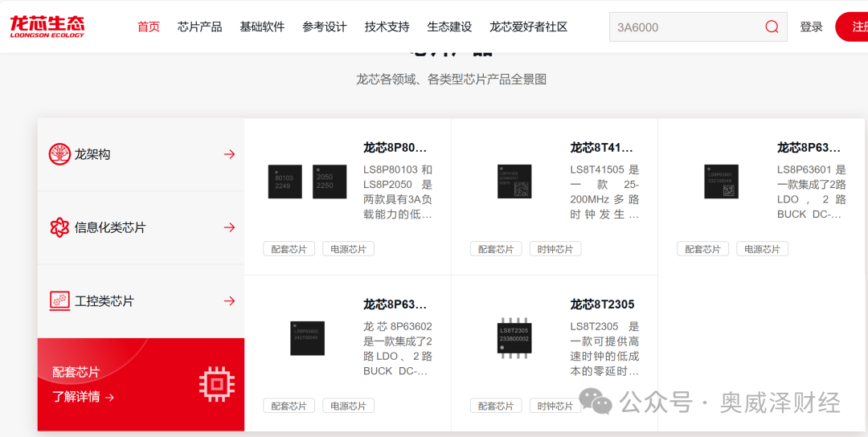Expand 信息化类芯片 with its red arrow
This screenshot has height=437, width=868.
point(229,227)
